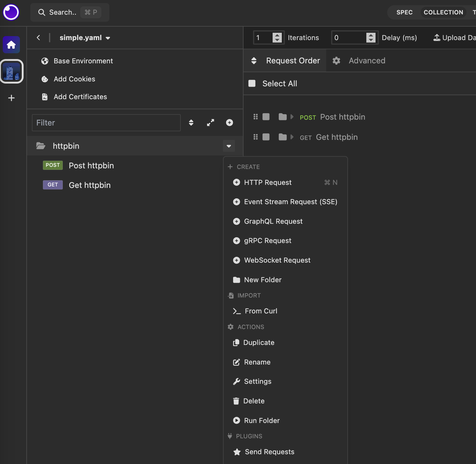Click Get httpbin folder icon in runner
Image resolution: width=476 pixels, height=464 pixels.
pyautogui.click(x=282, y=137)
